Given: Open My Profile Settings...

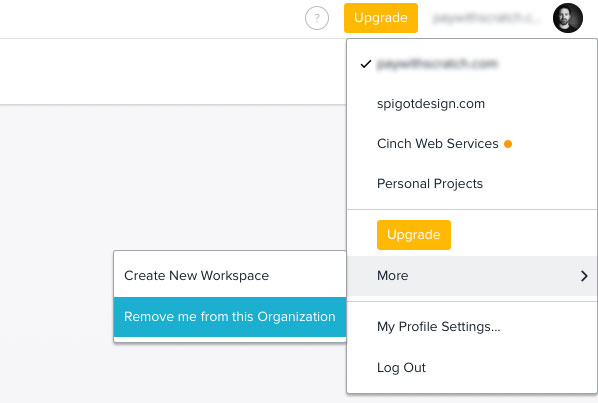Looking at the screenshot, I should (x=472, y=327).
